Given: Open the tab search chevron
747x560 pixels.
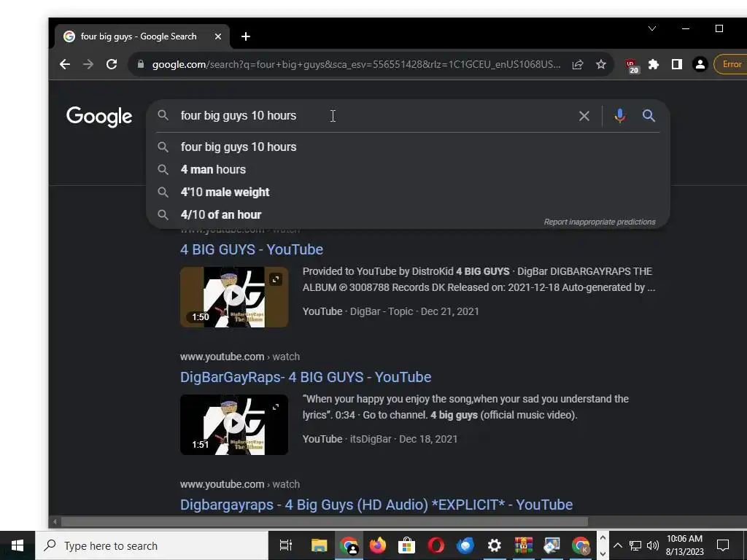Looking at the screenshot, I should click(x=652, y=28).
